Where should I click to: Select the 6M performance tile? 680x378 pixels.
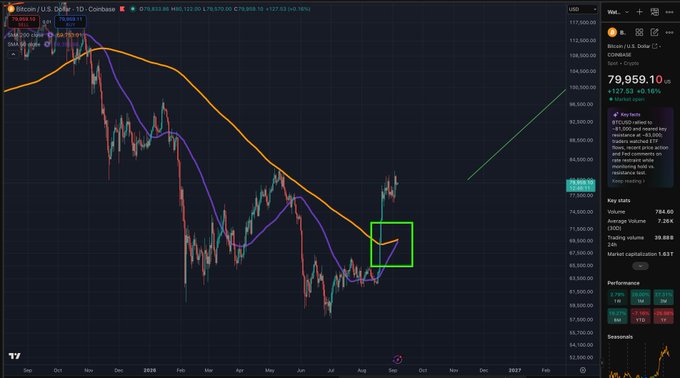617,316
